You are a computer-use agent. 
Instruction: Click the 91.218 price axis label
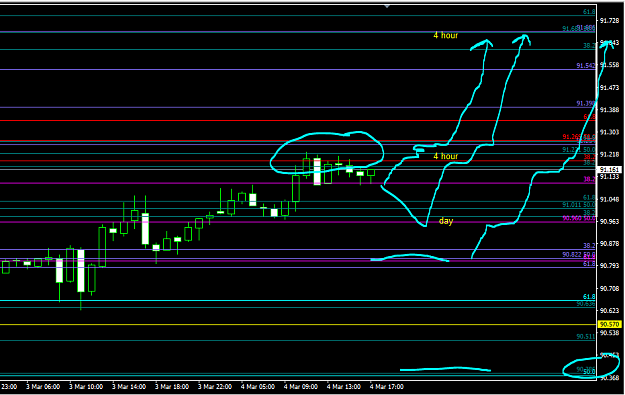pos(609,154)
